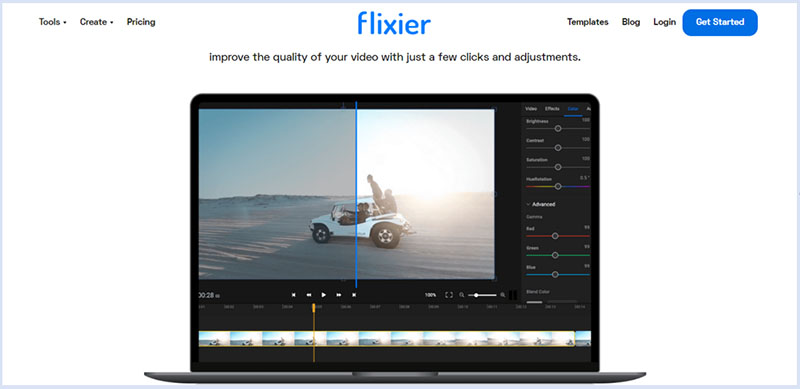The width and height of the screenshot is (800, 389).
Task: Open the Create dropdown menu
Action: pyautogui.click(x=96, y=22)
